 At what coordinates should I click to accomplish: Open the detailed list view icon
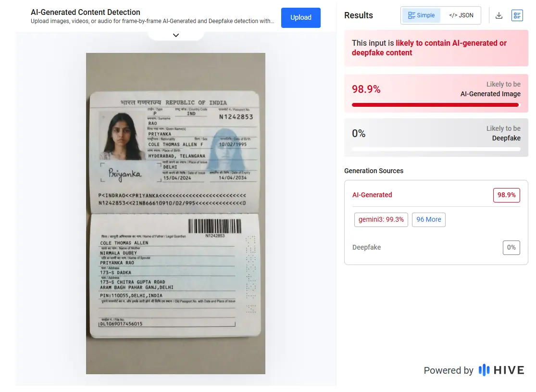click(517, 15)
